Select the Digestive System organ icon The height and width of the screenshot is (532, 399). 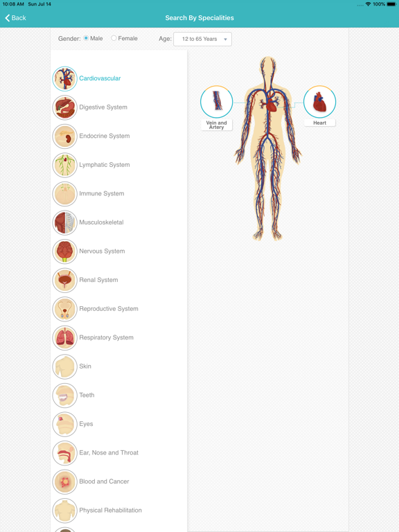pos(65,107)
